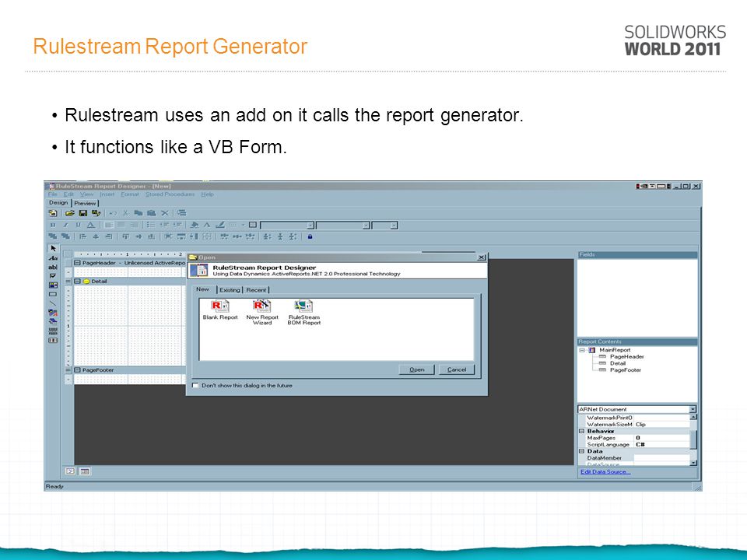The image size is (747, 560).
Task: Switch to the Design tab
Action: tap(58, 203)
